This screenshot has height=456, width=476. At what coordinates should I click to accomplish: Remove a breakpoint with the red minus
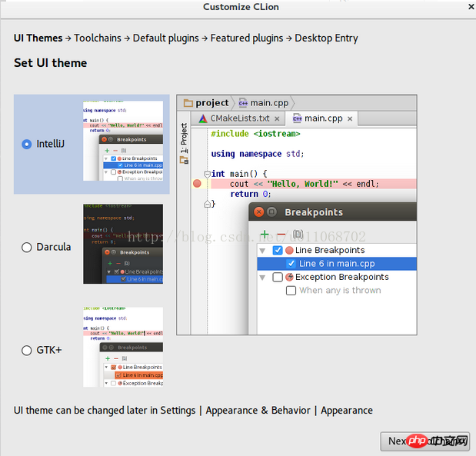pos(281,235)
